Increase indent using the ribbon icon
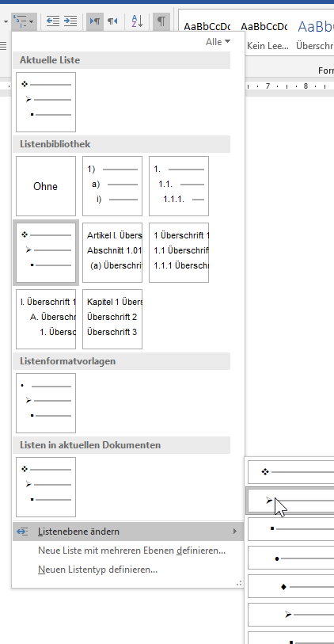The height and width of the screenshot is (644, 334). pos(70,21)
